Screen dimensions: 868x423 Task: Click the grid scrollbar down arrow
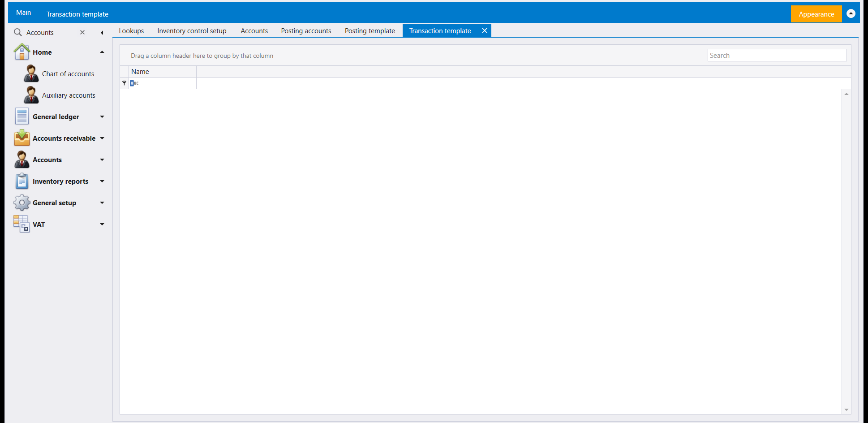847,410
